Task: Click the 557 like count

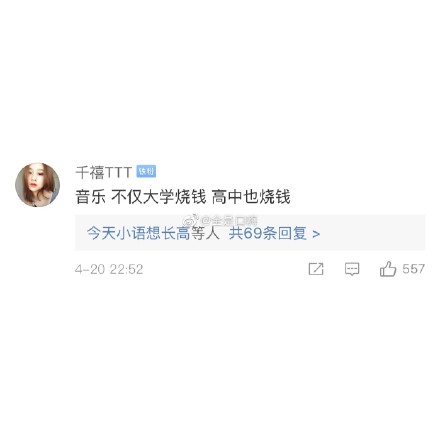Action: pos(413,269)
